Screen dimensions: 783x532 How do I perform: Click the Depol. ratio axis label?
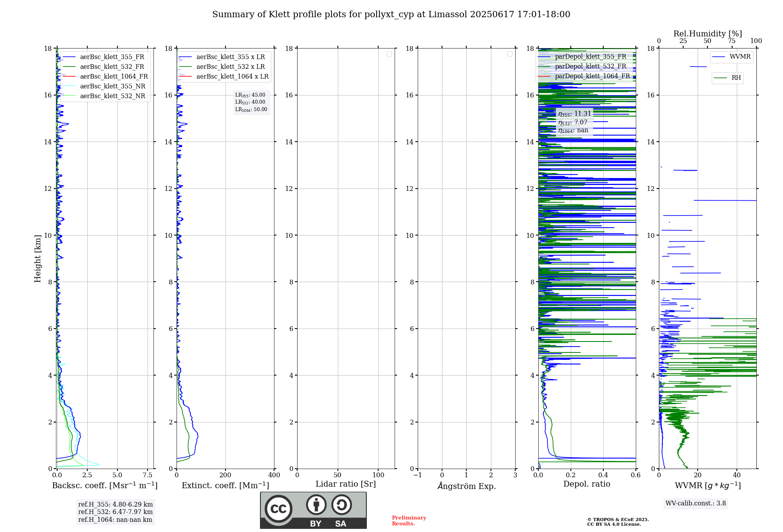click(x=587, y=484)
